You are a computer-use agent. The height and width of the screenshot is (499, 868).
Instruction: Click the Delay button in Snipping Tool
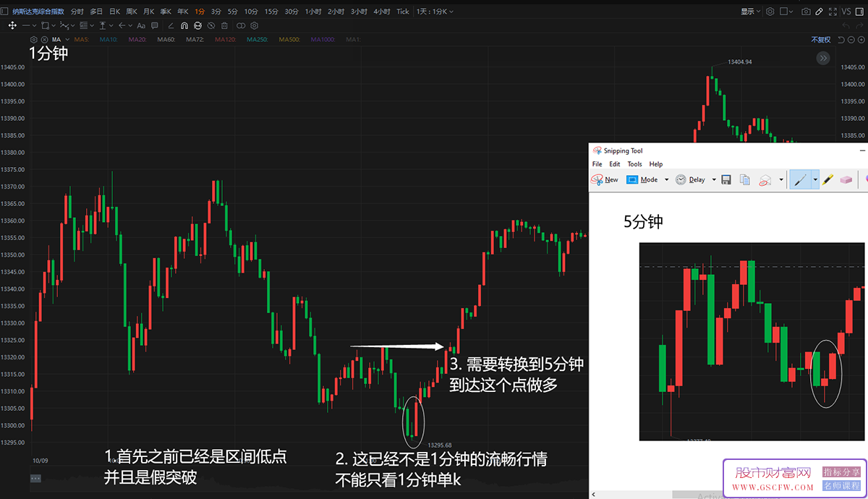(x=690, y=179)
